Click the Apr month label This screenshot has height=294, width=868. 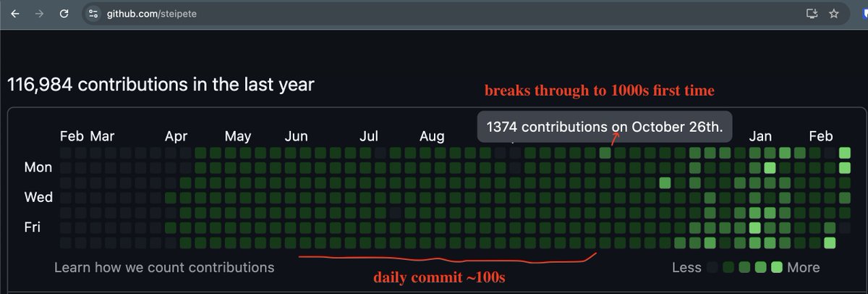tap(176, 136)
